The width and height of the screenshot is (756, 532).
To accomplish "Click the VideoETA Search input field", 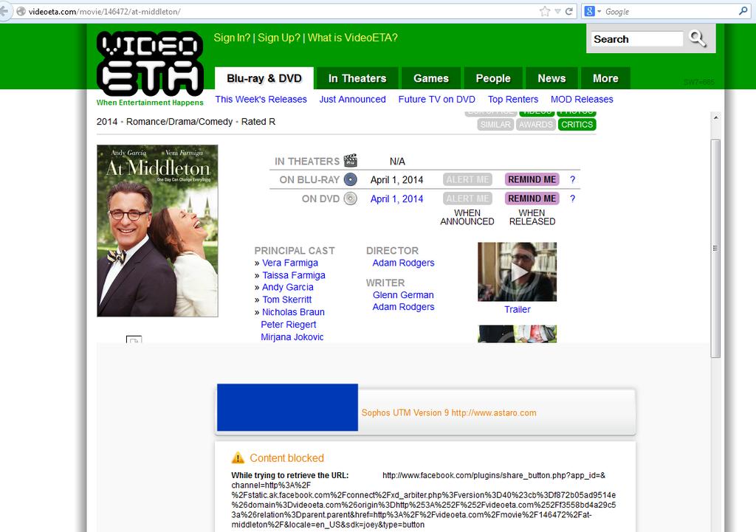I will point(636,39).
